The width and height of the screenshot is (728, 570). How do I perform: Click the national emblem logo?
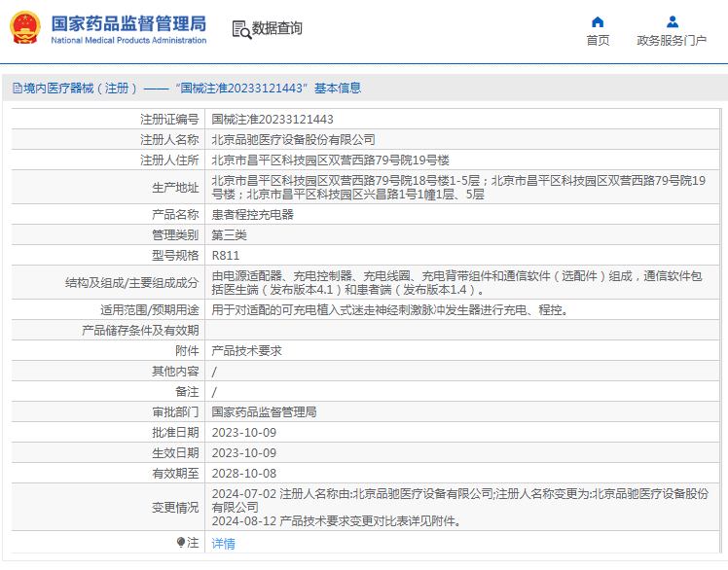(25, 28)
